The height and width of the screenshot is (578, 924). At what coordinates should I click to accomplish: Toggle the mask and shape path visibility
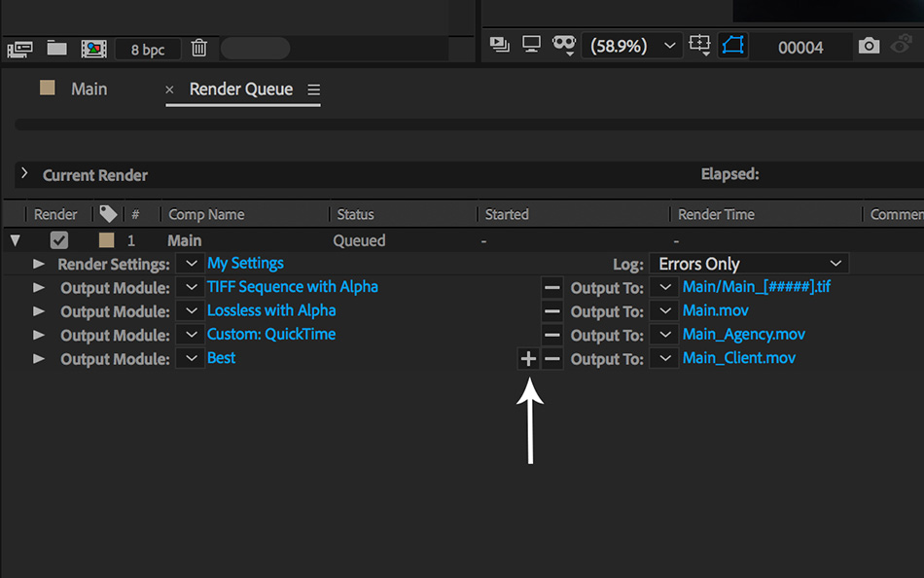[732, 46]
